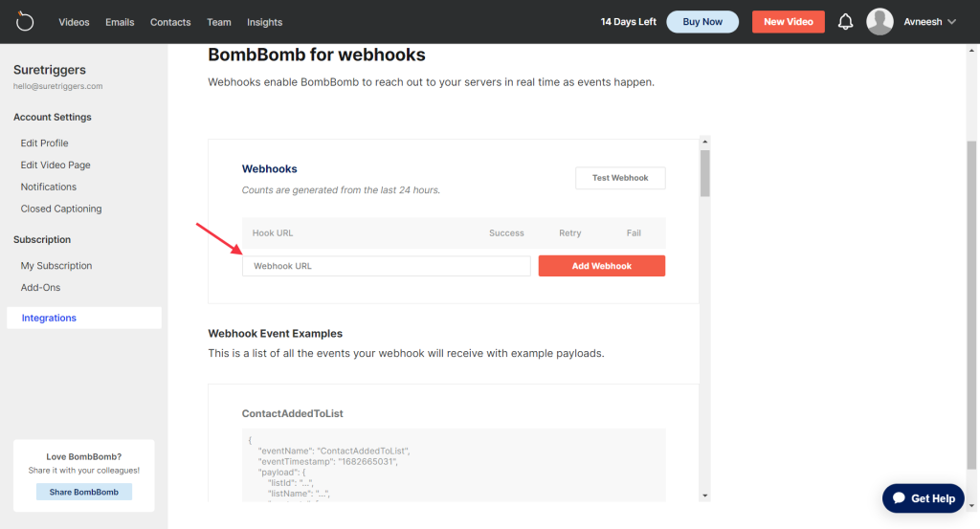
Task: Click the Add Webhook button
Action: click(601, 266)
